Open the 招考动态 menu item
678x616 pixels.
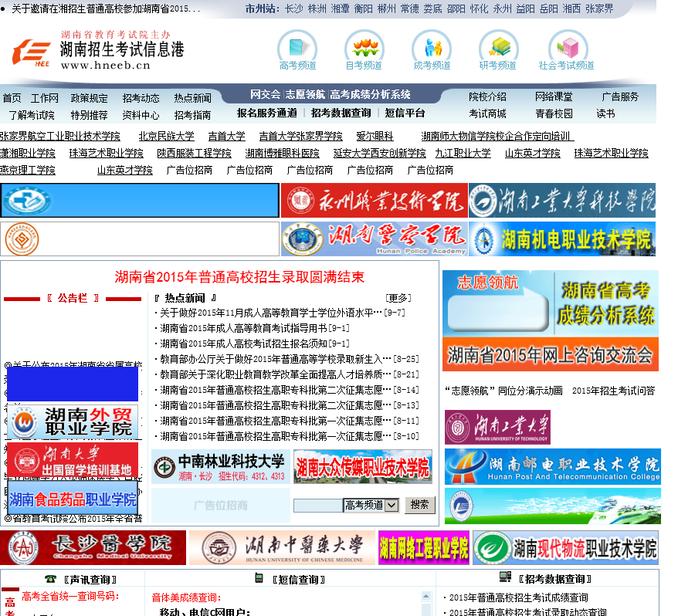click(141, 98)
